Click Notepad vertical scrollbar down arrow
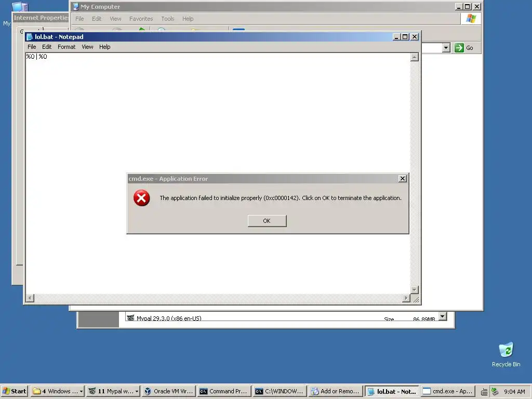 (414, 290)
